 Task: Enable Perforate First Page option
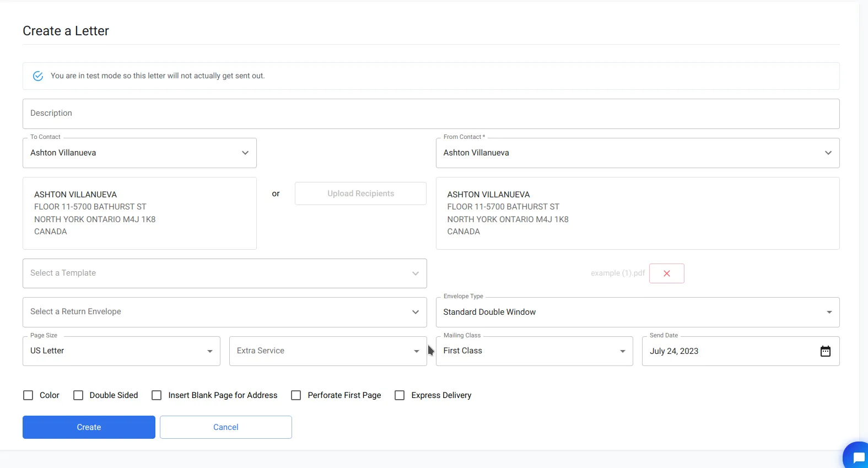[x=296, y=395]
